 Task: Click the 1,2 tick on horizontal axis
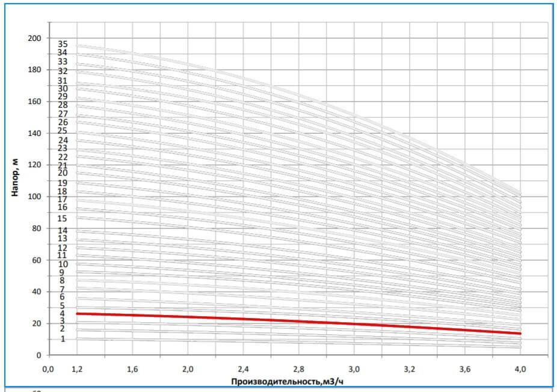pyautogui.click(x=76, y=369)
